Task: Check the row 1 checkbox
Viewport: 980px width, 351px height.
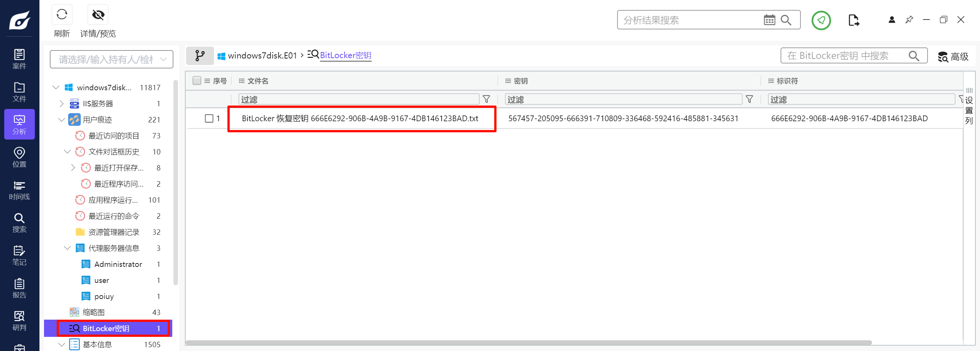Action: pyautogui.click(x=209, y=119)
